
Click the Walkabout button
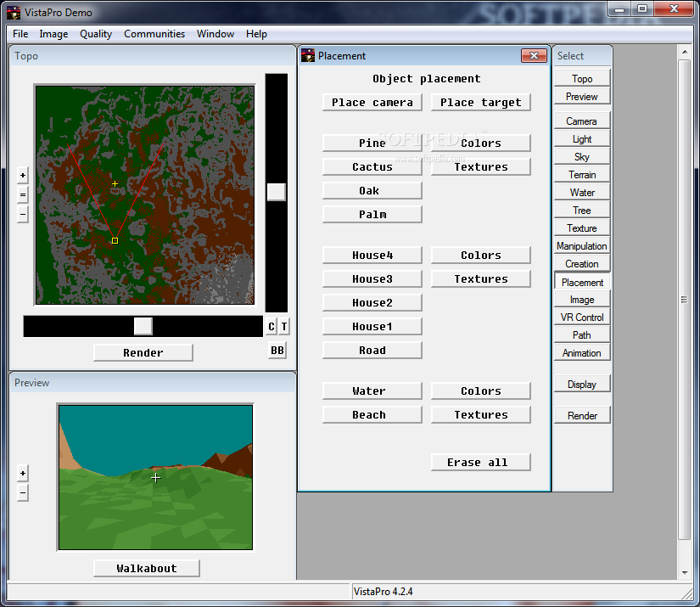point(147,569)
